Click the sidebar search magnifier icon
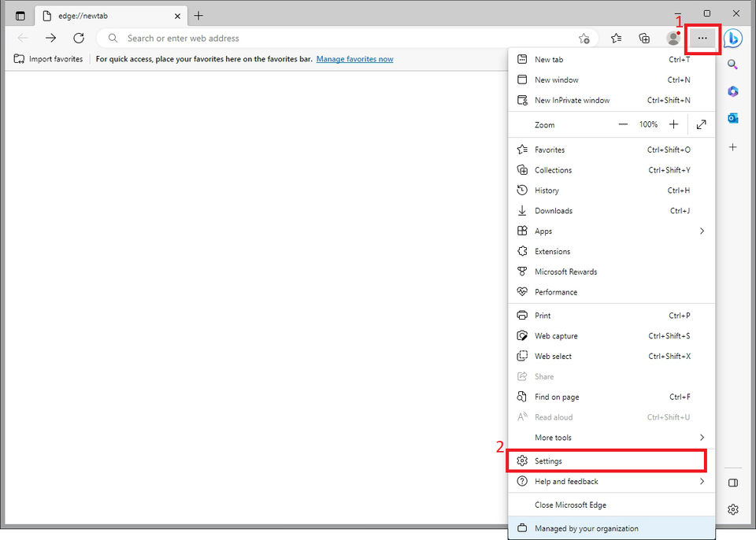 point(733,65)
